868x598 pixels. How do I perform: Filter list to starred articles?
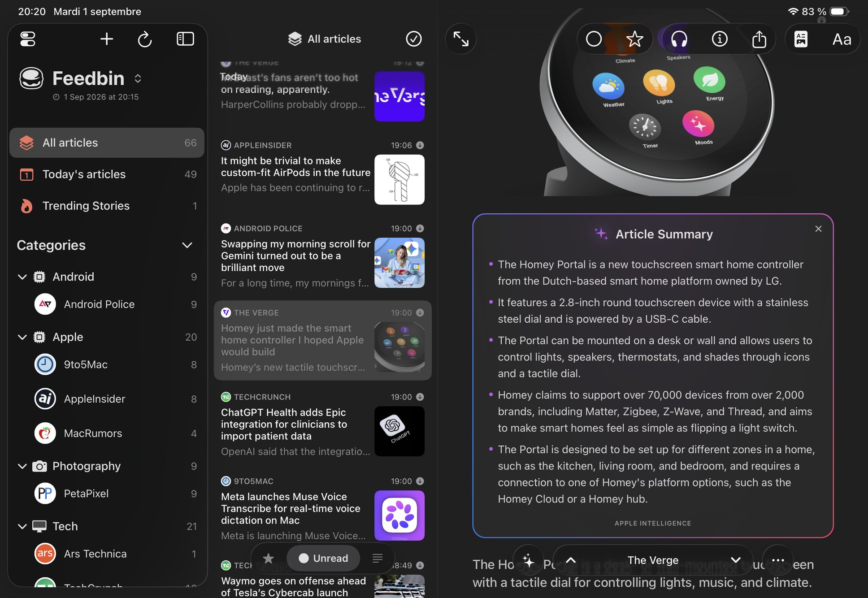point(269,558)
